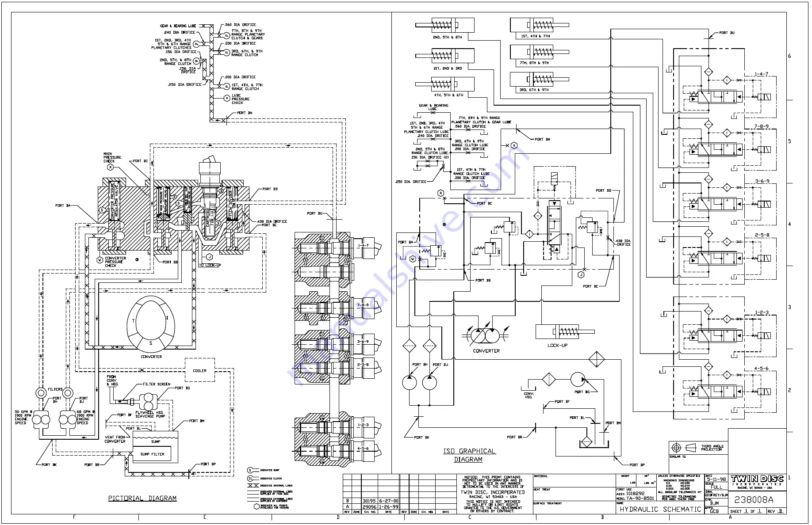Click the XX internal lines legend symbol

pos(253,485)
